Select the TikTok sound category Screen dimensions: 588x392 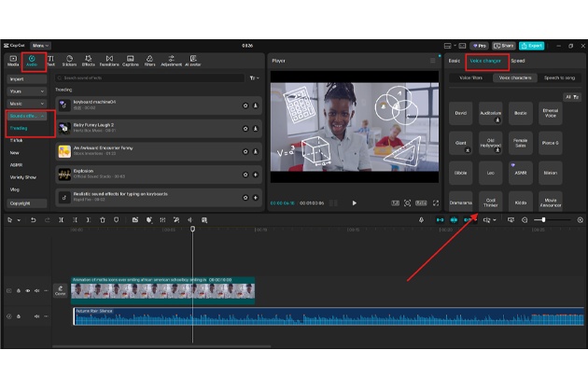[16, 140]
